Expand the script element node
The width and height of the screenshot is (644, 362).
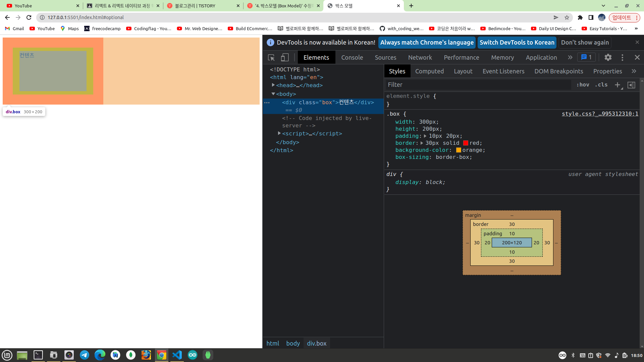coord(279,133)
